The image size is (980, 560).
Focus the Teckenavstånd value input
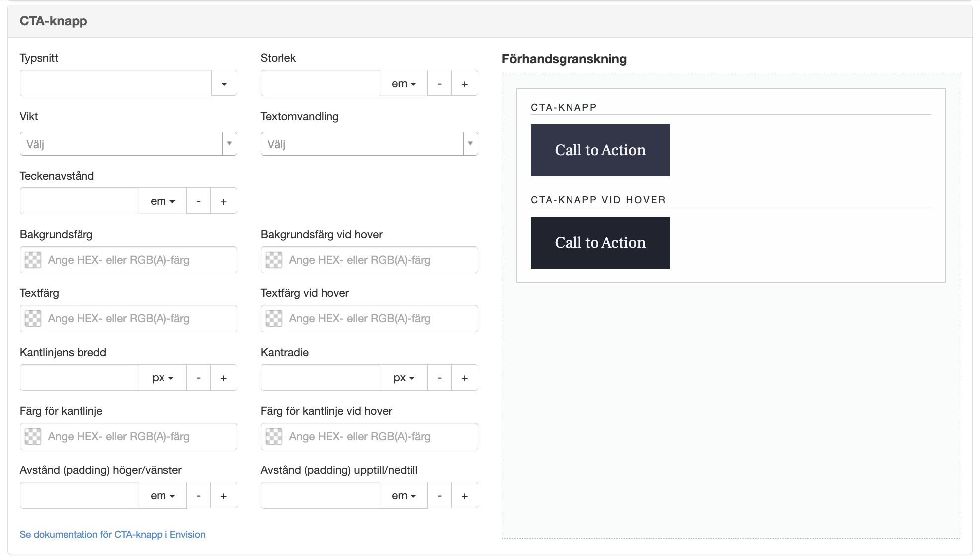[x=80, y=201]
